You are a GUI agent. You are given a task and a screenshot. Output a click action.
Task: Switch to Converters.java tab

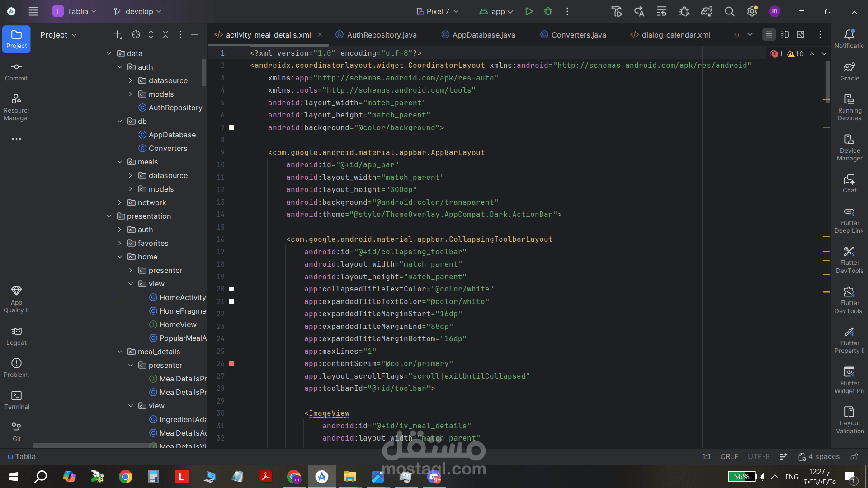point(578,35)
